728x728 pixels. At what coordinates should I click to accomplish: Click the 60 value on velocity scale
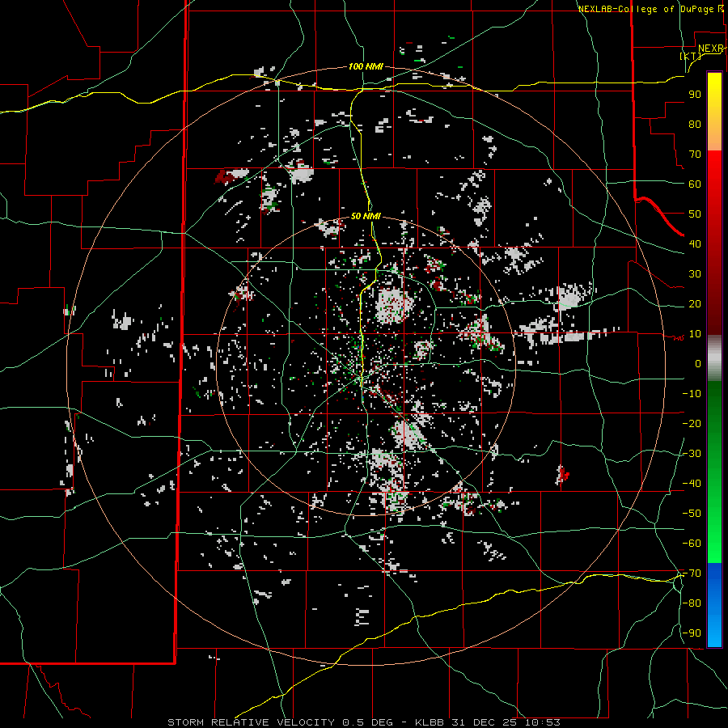[695, 184]
